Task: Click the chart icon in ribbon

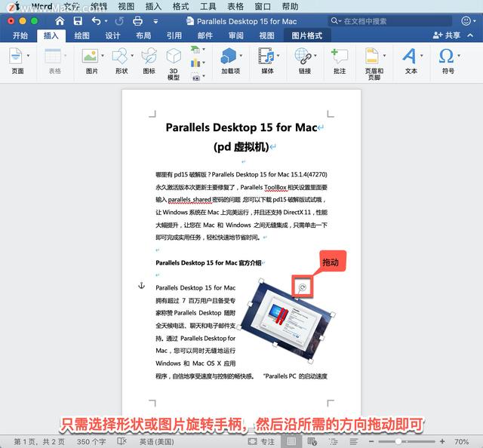Action: click(195, 63)
